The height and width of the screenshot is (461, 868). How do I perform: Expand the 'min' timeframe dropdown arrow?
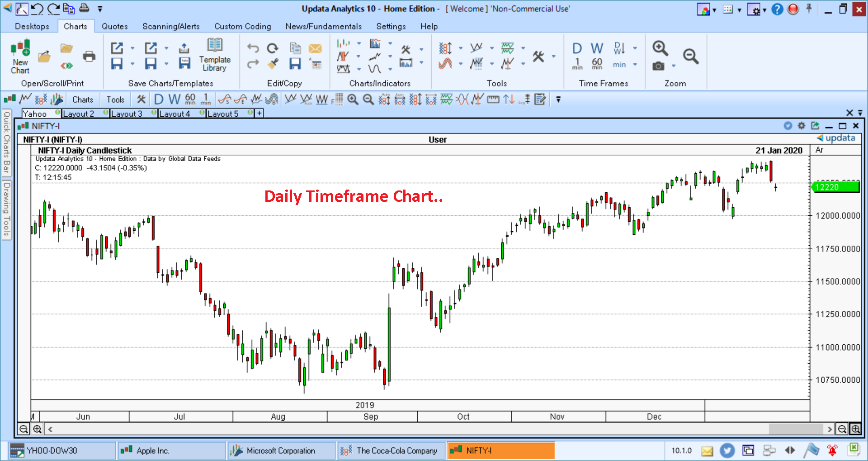(x=635, y=65)
